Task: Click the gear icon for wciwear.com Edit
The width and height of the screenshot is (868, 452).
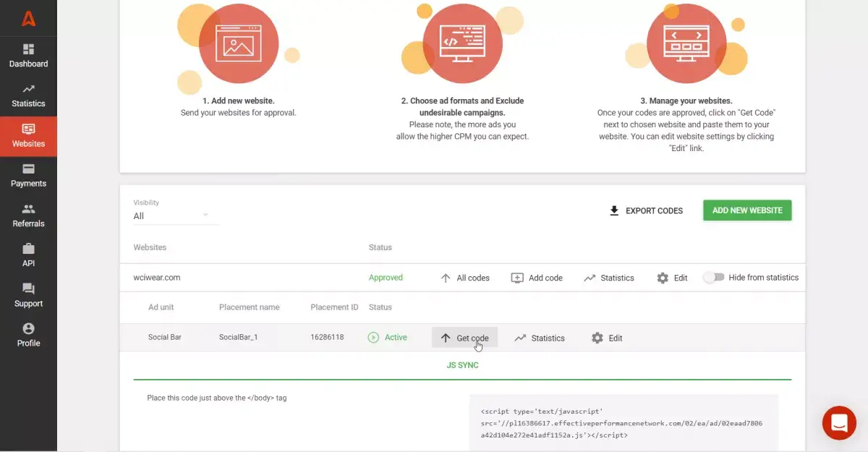Action: pyautogui.click(x=663, y=278)
